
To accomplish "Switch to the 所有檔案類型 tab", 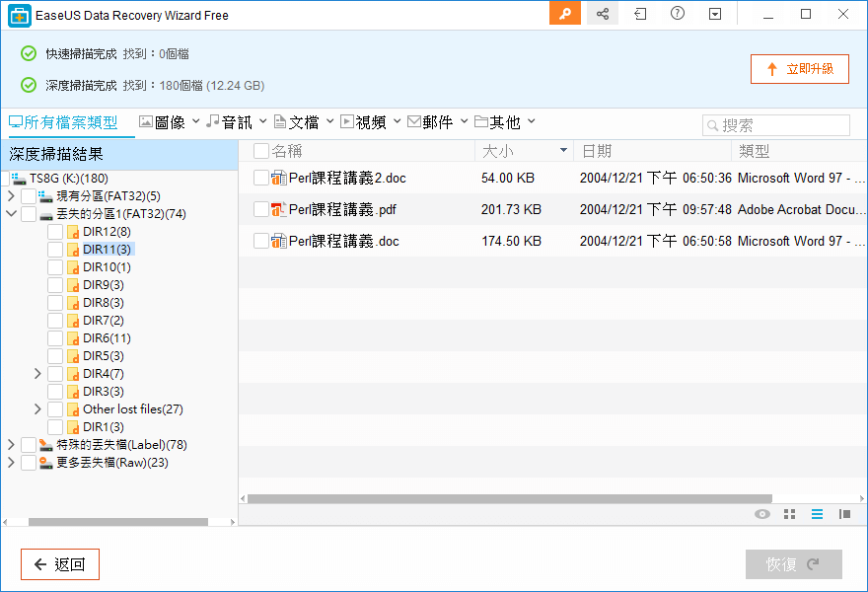I will click(65, 121).
